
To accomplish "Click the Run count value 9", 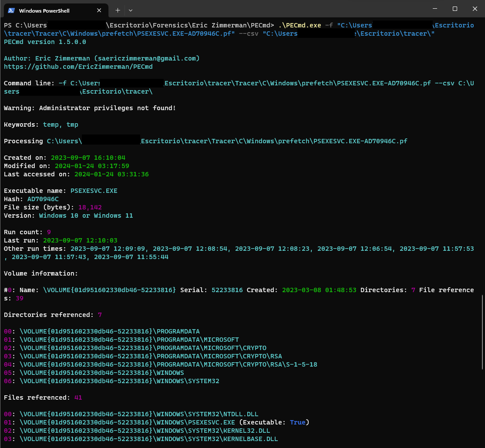I will [x=49, y=232].
